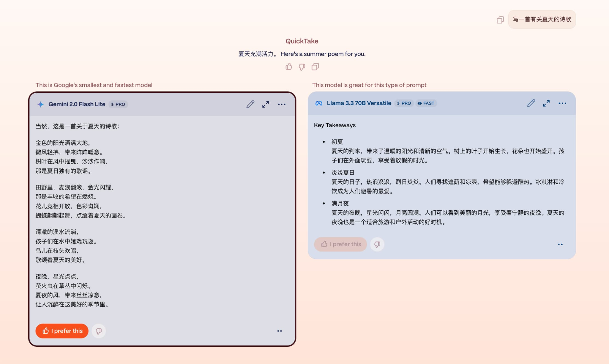Screen dimensions: 609x364
Task: Edit the Llama 3.3 70B response
Action: point(531,103)
